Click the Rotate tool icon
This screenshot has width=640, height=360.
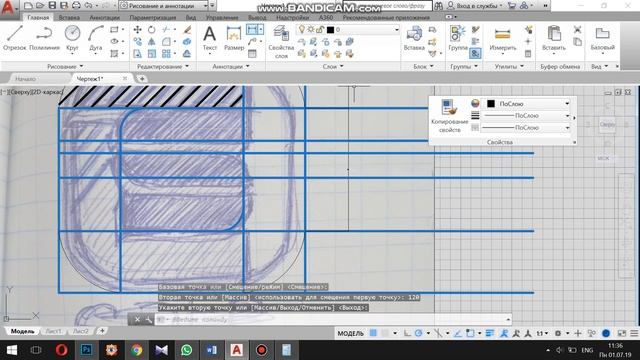[x=151, y=29]
